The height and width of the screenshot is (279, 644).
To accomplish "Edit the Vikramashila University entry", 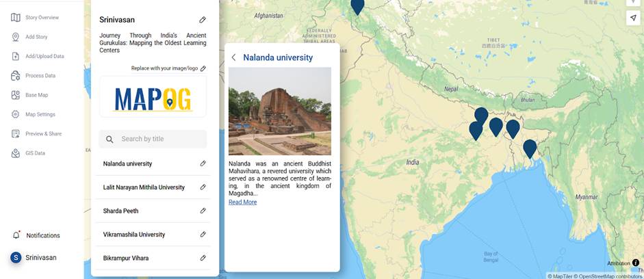I will pyautogui.click(x=203, y=235).
